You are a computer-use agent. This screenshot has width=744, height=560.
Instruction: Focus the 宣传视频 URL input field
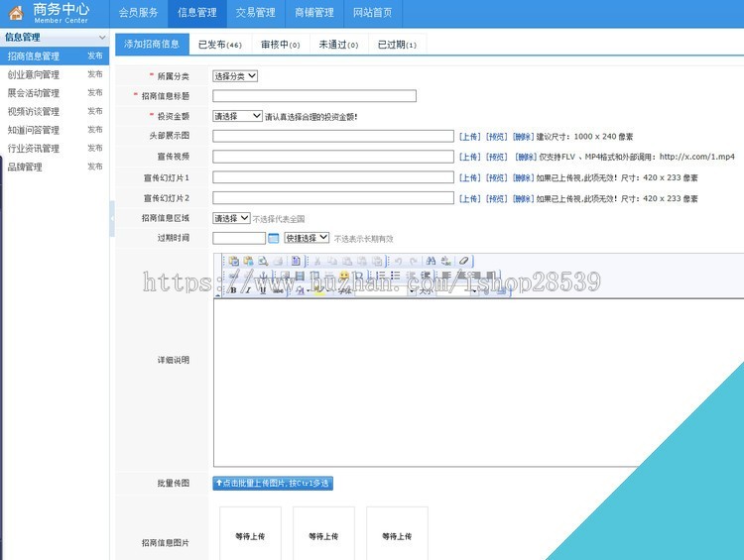[333, 157]
